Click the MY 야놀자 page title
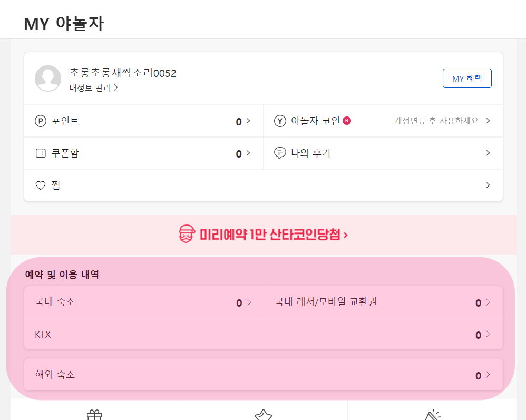Viewport: 526px width, 420px height. (x=64, y=24)
